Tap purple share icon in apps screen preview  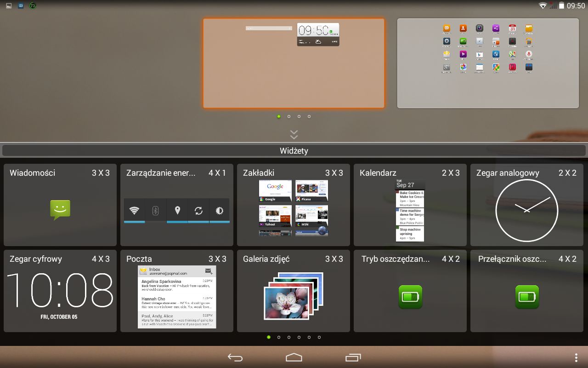tap(496, 29)
